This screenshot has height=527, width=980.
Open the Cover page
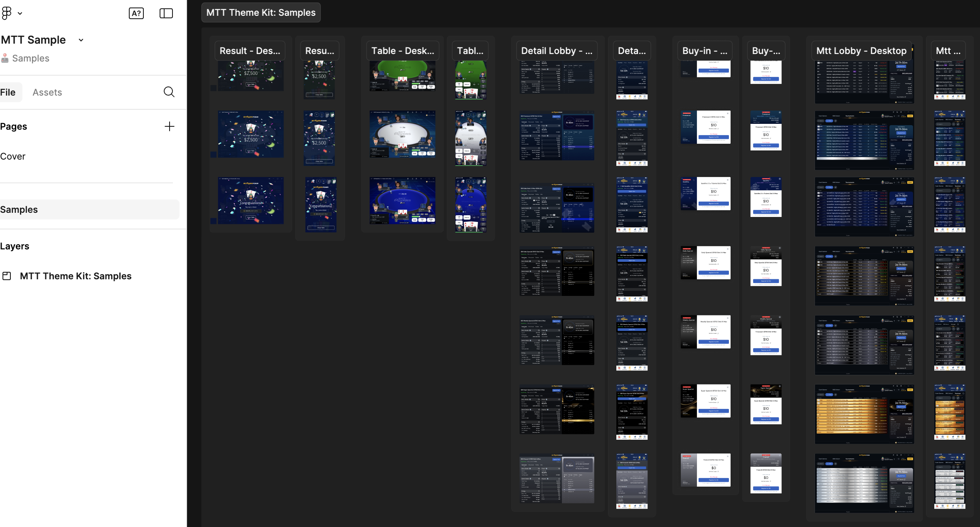click(x=13, y=156)
